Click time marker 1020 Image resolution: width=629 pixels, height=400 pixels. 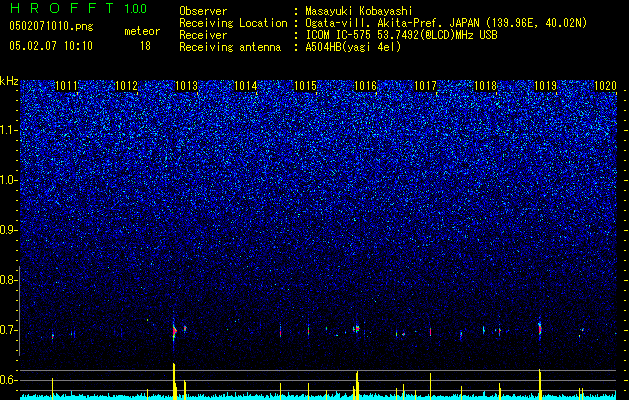[x=605, y=86]
